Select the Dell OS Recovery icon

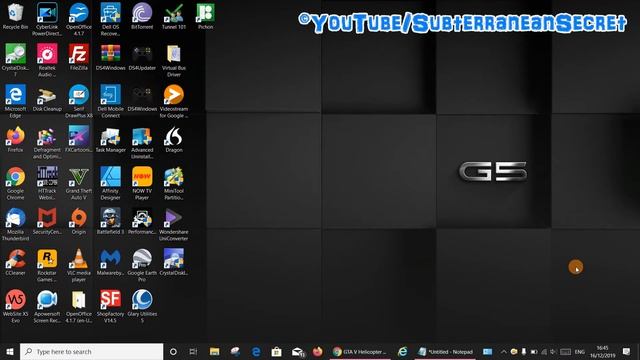pos(111,19)
